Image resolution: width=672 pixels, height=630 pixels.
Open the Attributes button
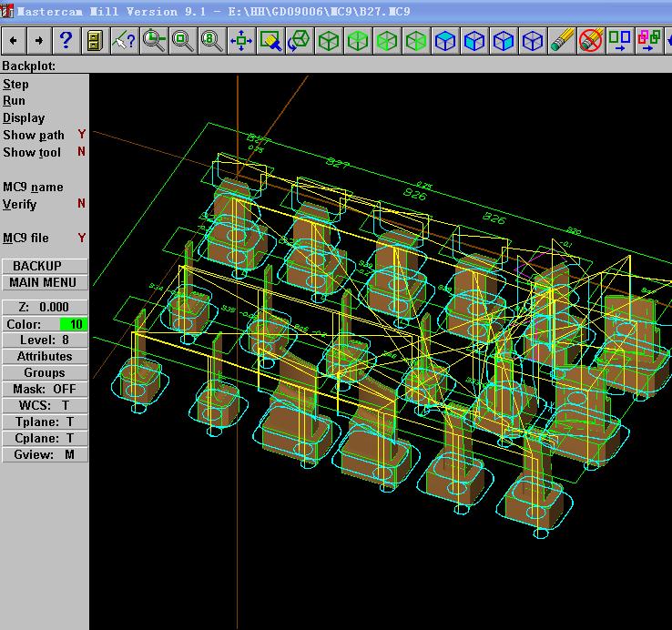pyautogui.click(x=45, y=356)
